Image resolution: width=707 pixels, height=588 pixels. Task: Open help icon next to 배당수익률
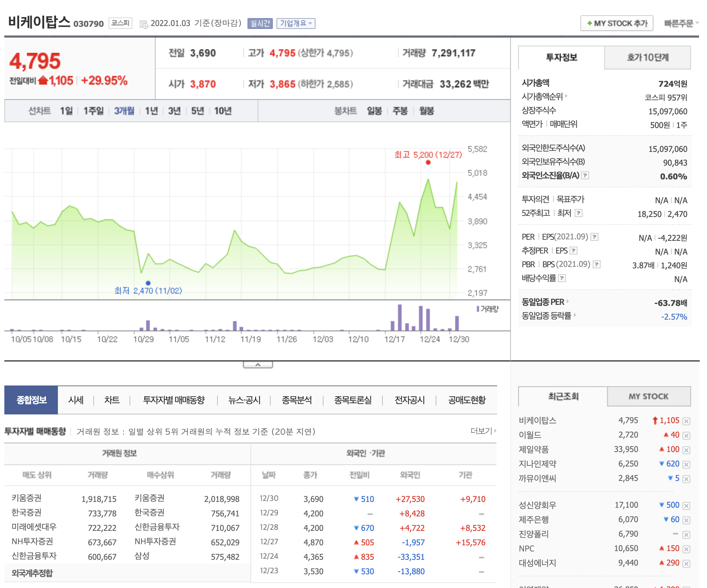[562, 278]
